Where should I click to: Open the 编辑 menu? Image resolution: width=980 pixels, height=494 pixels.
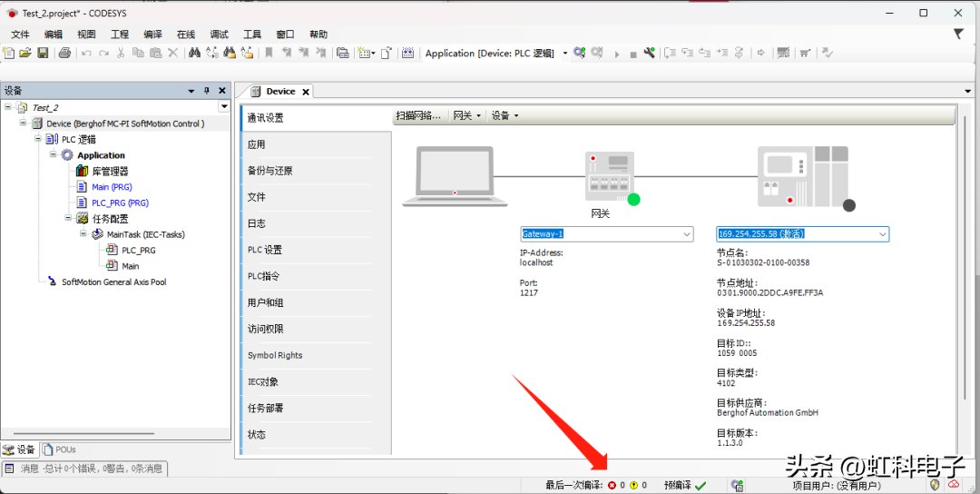(x=54, y=35)
